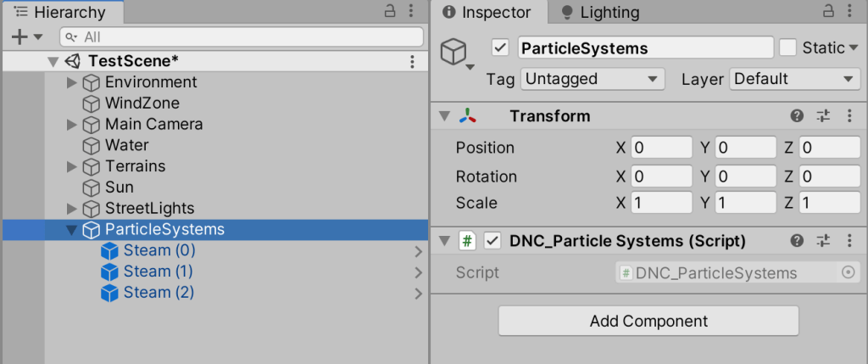This screenshot has height=364, width=868.
Task: Click the TestScene options kebab icon
Action: (x=412, y=61)
